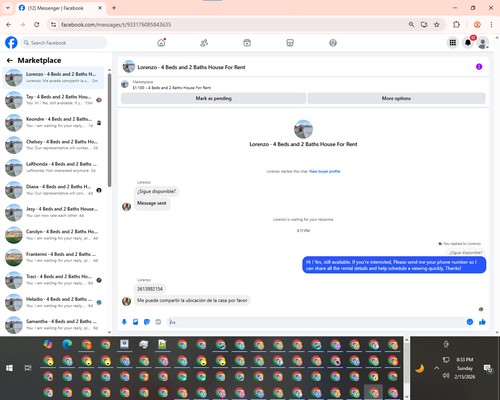Open the Home feed icon
Viewport: 500px width, 400px height.
click(161, 43)
